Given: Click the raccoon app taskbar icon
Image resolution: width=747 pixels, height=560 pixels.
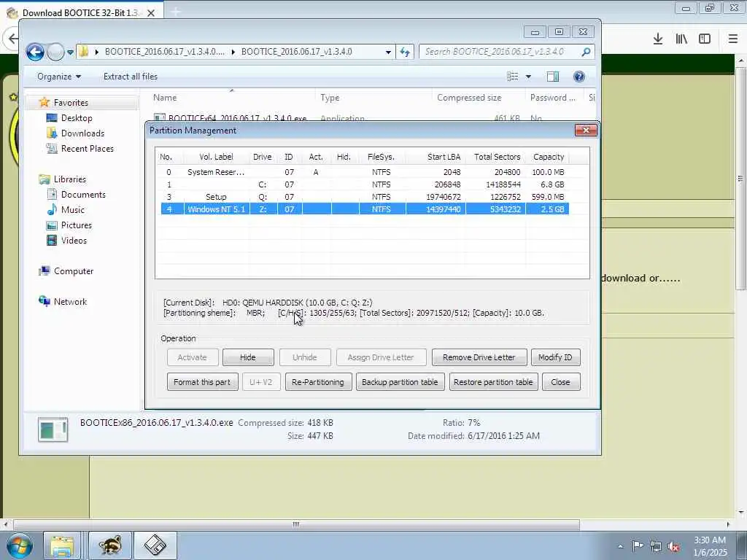Looking at the screenshot, I should [x=111, y=545].
